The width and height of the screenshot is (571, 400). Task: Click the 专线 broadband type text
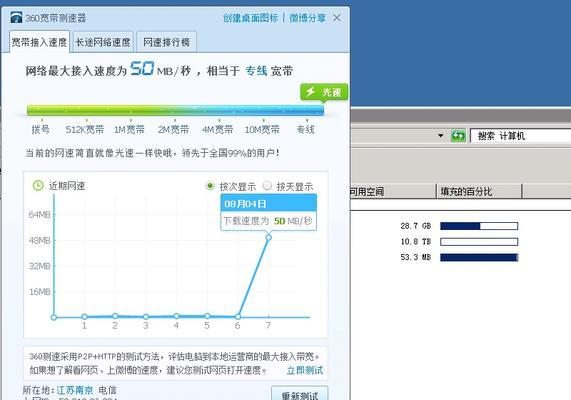click(x=256, y=71)
